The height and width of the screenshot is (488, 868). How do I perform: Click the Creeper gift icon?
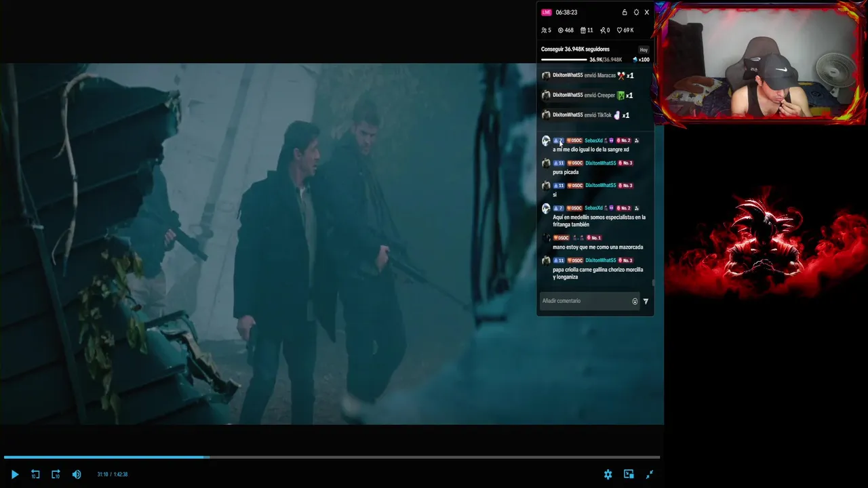620,96
